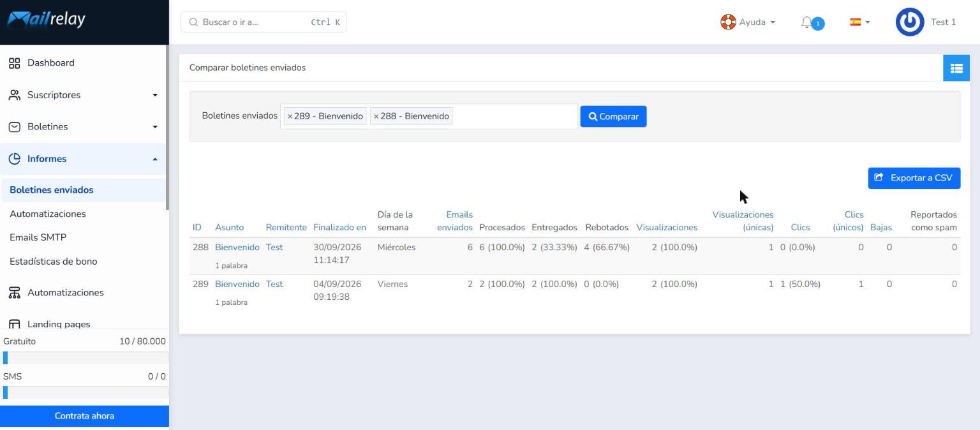This screenshot has height=430, width=980.
Task: Click the Ayuda lifebuoy icon
Action: coord(728,22)
